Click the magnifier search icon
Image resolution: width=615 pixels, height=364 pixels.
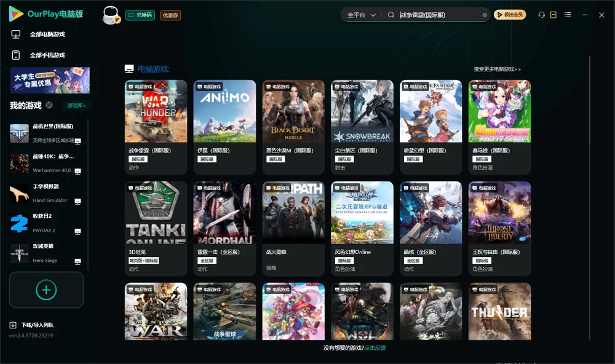[x=391, y=15]
